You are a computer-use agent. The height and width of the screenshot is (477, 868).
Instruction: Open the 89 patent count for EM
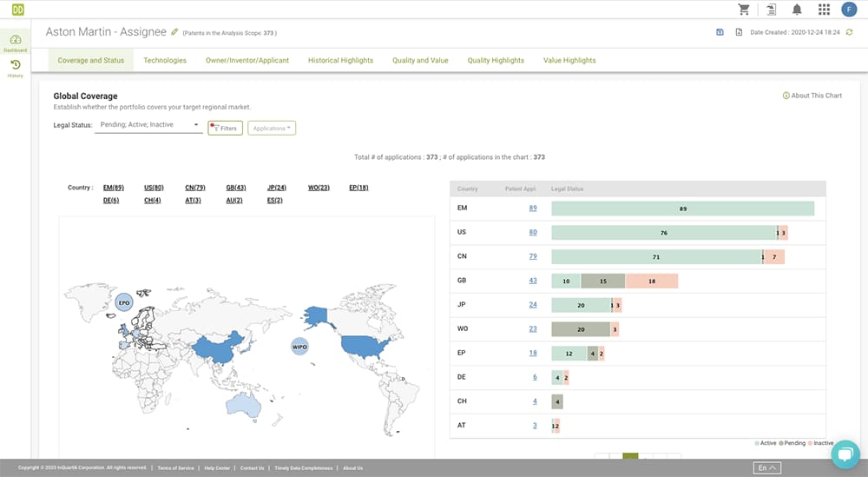533,208
